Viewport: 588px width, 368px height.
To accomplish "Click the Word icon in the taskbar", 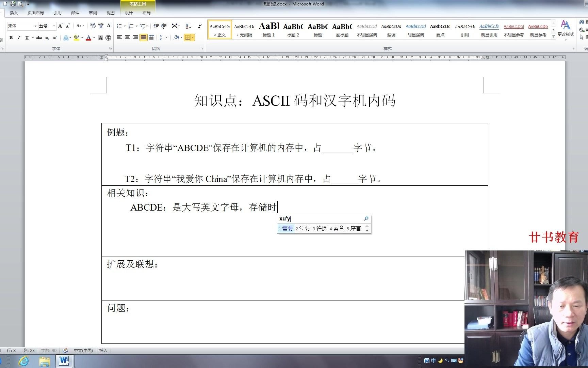I will point(65,361).
